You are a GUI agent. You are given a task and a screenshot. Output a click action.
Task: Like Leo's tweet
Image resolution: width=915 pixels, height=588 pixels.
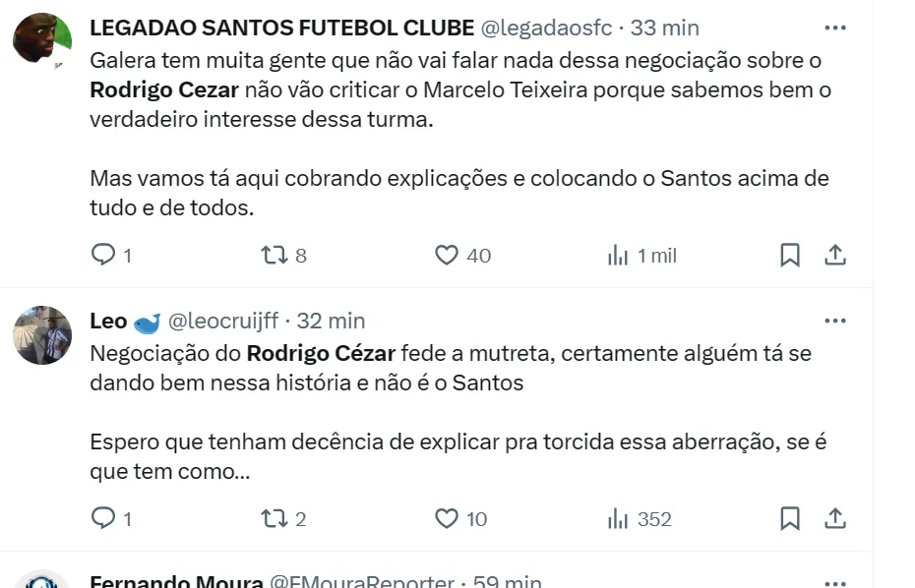447,518
